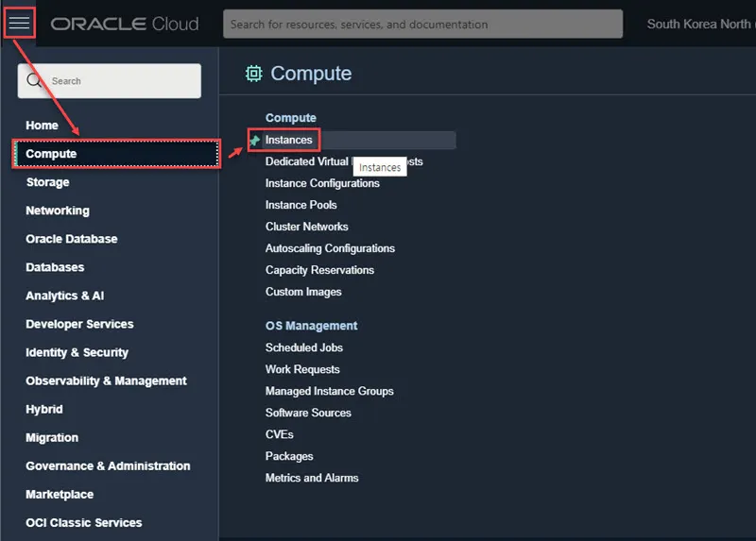Select Compute in the navigation menu
This screenshot has height=541, width=756.
116,154
